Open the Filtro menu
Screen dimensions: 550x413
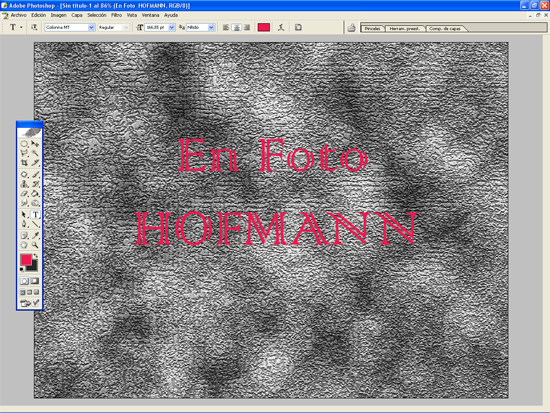pyautogui.click(x=116, y=15)
